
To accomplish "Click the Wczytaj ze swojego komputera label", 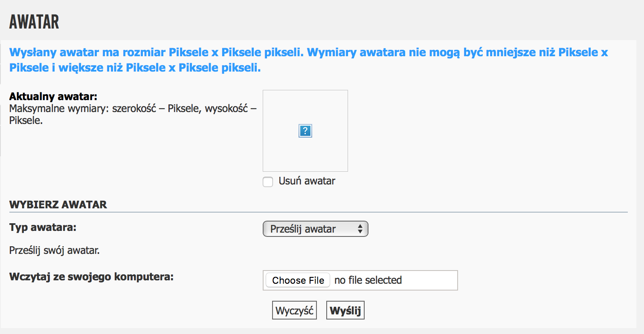I will click(x=92, y=277).
